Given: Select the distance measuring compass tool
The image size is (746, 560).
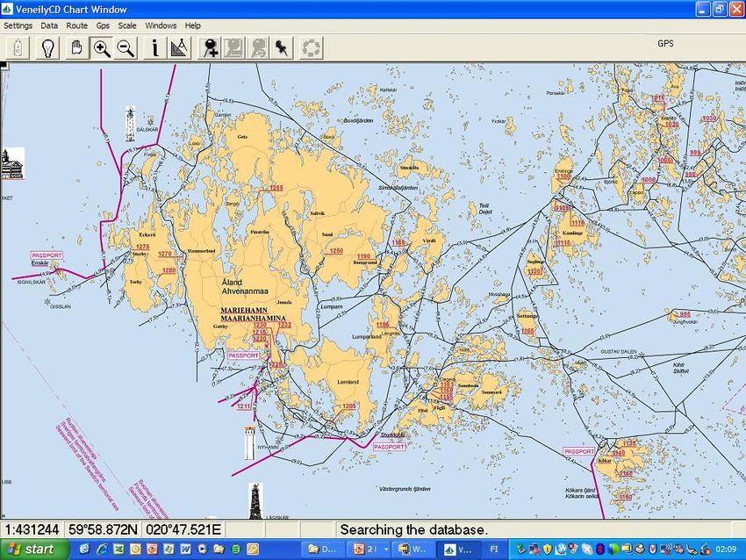Looking at the screenshot, I should point(179,48).
